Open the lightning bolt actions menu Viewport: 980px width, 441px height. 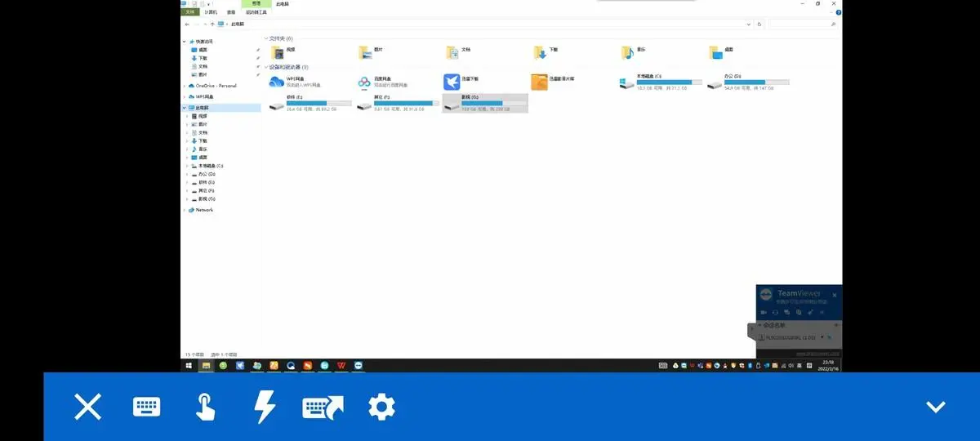265,407
